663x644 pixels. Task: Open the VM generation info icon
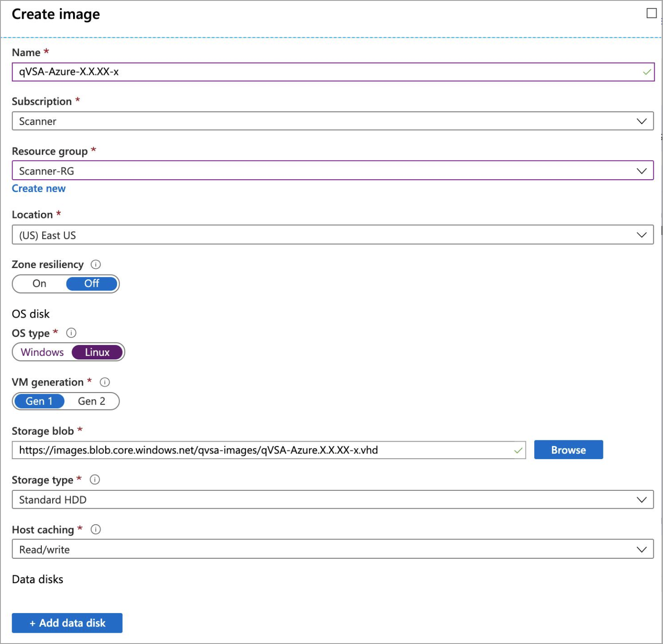105,382
